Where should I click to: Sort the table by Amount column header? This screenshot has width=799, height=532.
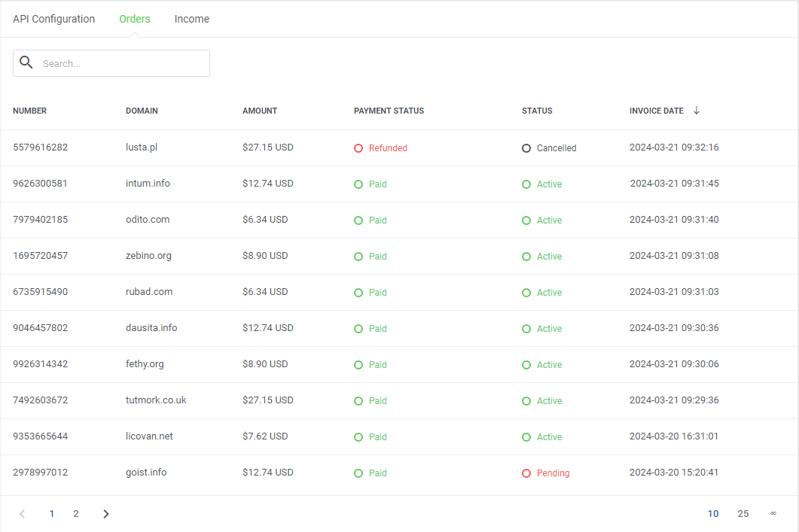click(260, 111)
